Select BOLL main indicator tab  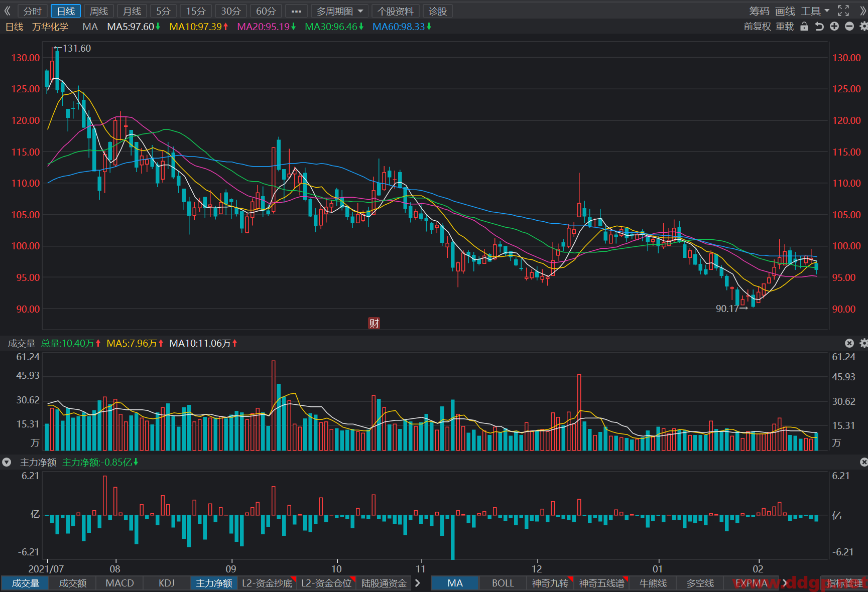click(x=503, y=583)
